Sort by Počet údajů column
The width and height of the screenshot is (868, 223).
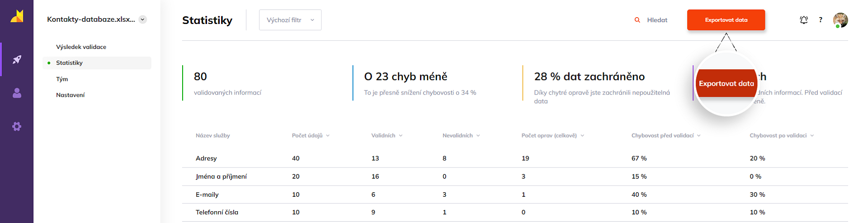[x=311, y=136]
